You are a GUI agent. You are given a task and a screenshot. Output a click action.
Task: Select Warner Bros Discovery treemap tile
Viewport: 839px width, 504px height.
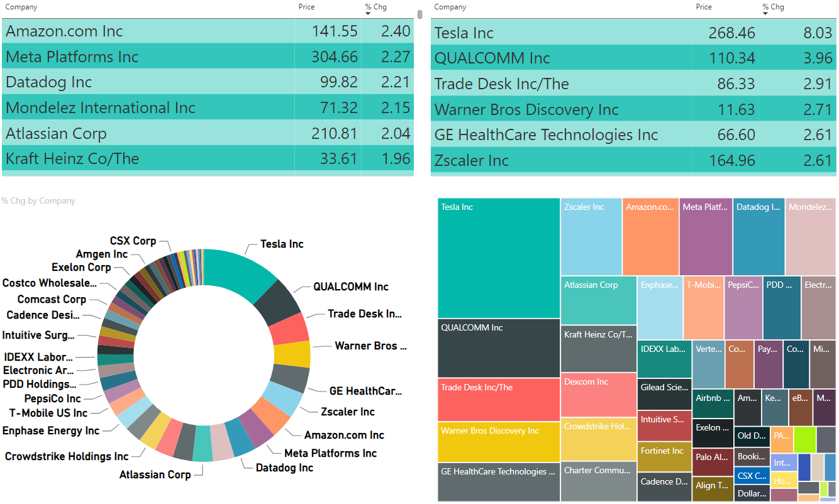[499, 442]
